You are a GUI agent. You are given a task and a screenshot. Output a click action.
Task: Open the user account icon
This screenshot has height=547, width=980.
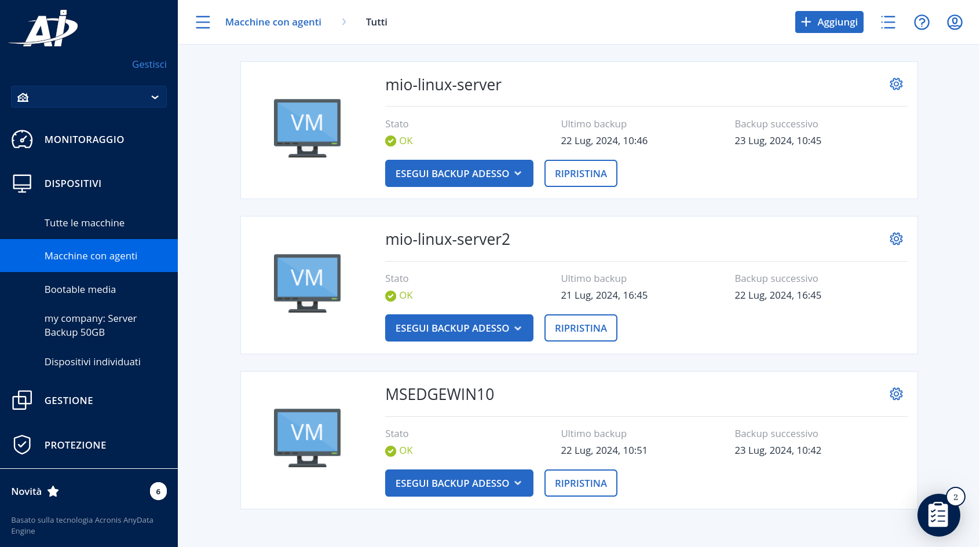[955, 22]
